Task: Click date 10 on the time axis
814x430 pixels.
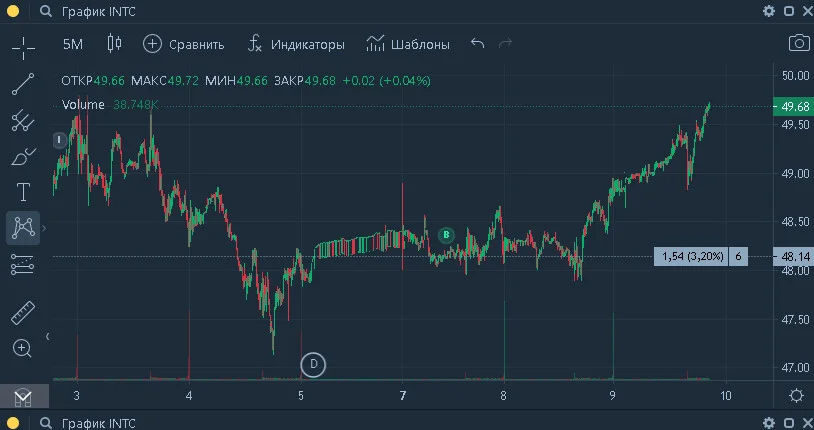Action: click(726, 396)
